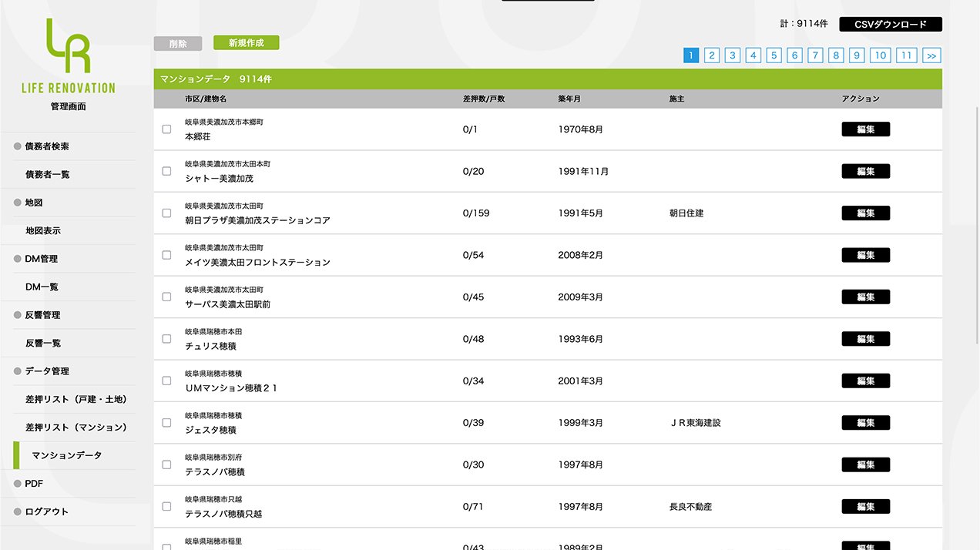Tick checkbox for 本郷荘 row
The height and width of the screenshot is (550, 980).
[x=166, y=129]
